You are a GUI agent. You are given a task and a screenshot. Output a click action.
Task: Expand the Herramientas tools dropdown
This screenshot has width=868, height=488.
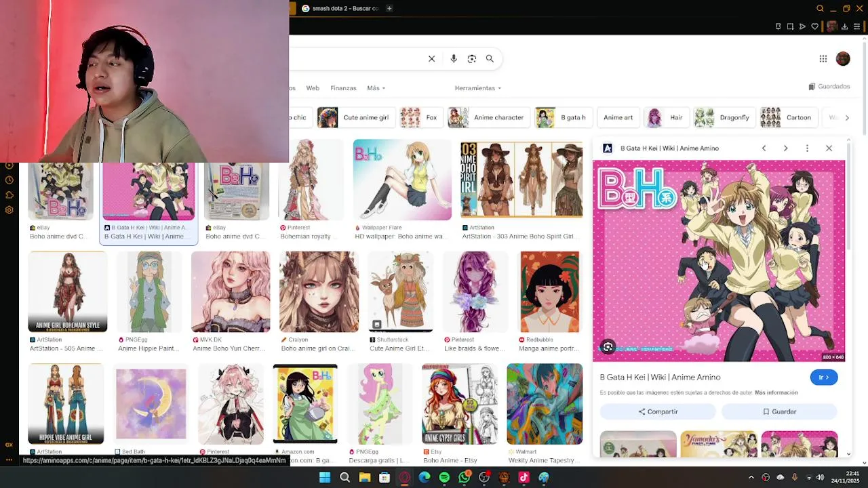[478, 88]
